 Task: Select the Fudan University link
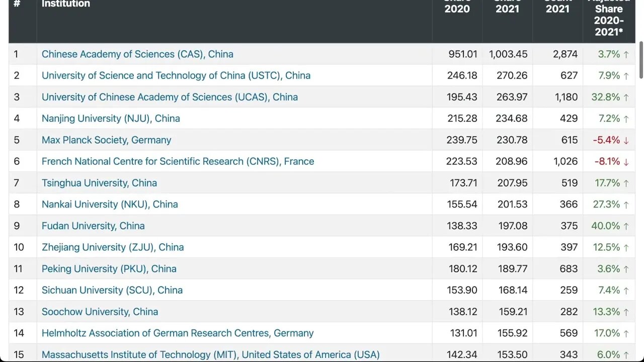click(93, 226)
